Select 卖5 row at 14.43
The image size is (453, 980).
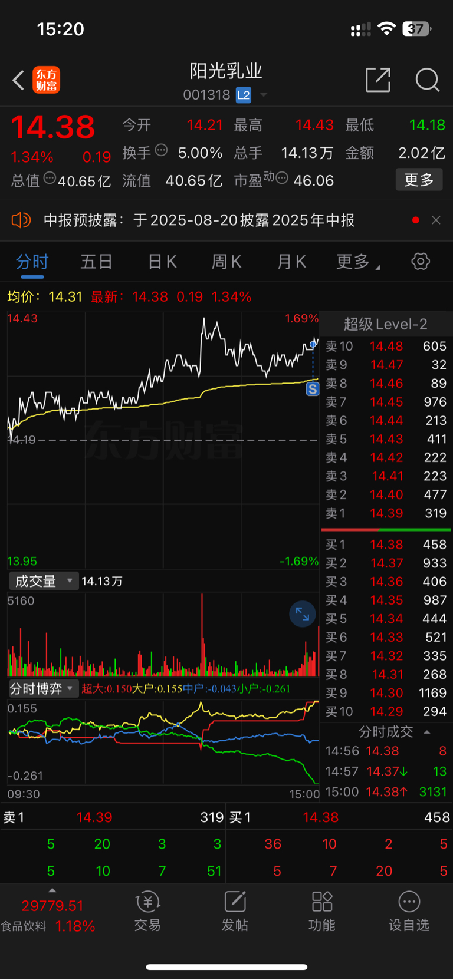coord(386,439)
